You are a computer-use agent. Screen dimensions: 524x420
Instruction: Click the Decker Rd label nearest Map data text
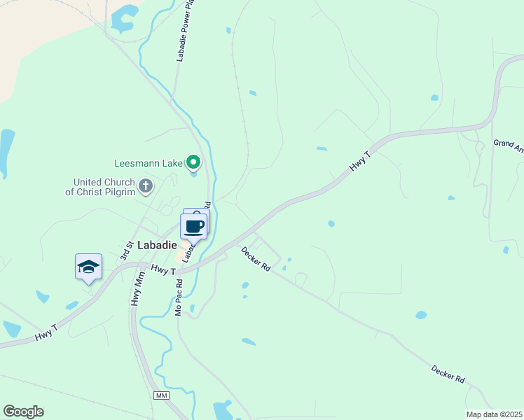(x=448, y=374)
